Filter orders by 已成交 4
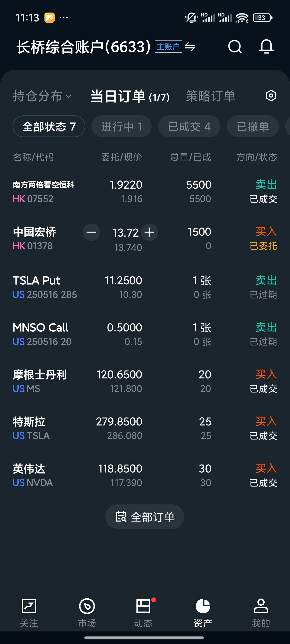Viewport: 290px width, 644px height. click(189, 126)
